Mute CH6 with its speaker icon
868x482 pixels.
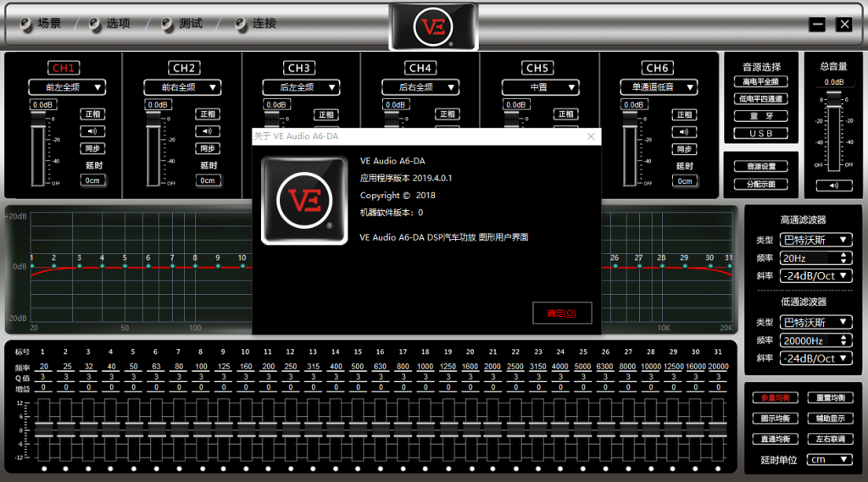point(684,131)
